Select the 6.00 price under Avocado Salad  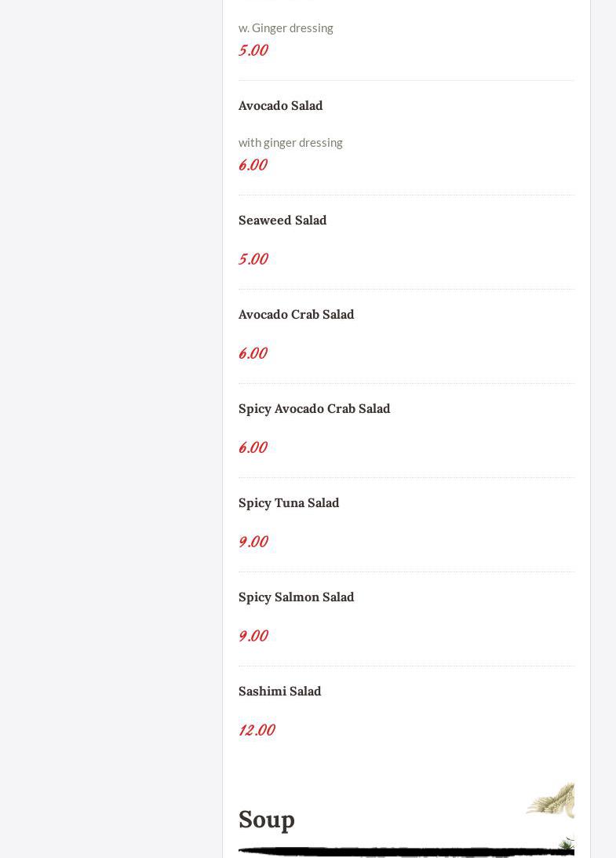253,165
